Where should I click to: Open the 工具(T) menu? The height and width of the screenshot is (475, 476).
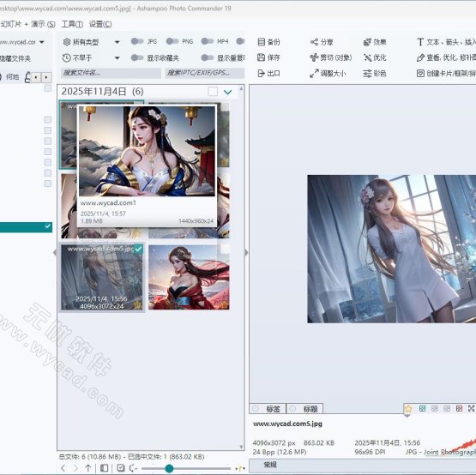pyautogui.click(x=72, y=24)
